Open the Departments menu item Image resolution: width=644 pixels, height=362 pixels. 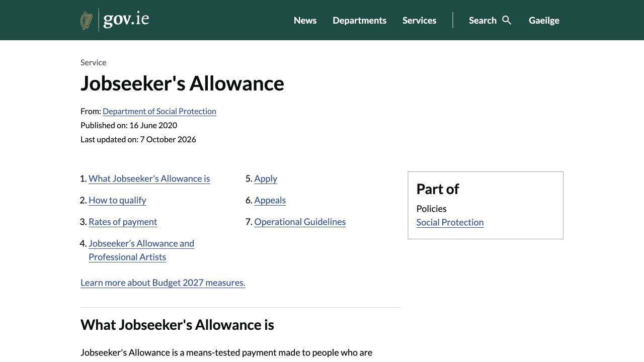coord(359,21)
